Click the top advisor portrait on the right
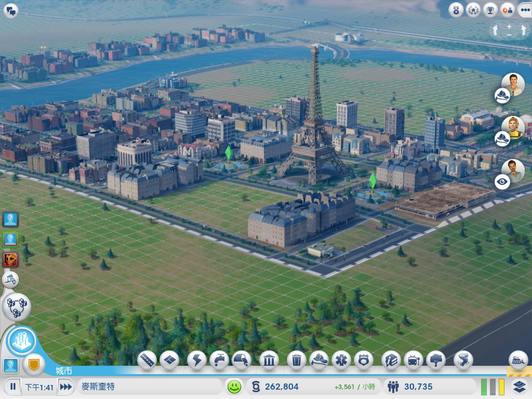The image size is (532, 399). click(513, 84)
